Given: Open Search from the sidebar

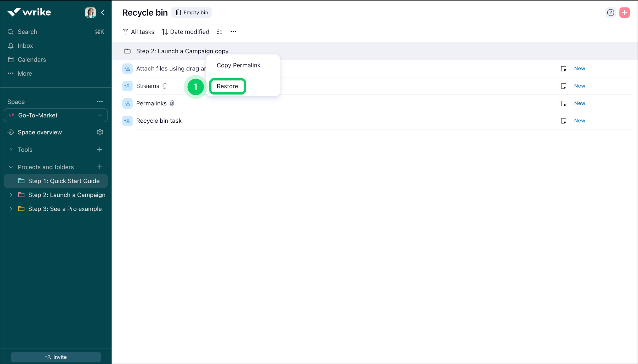Looking at the screenshot, I should (27, 31).
